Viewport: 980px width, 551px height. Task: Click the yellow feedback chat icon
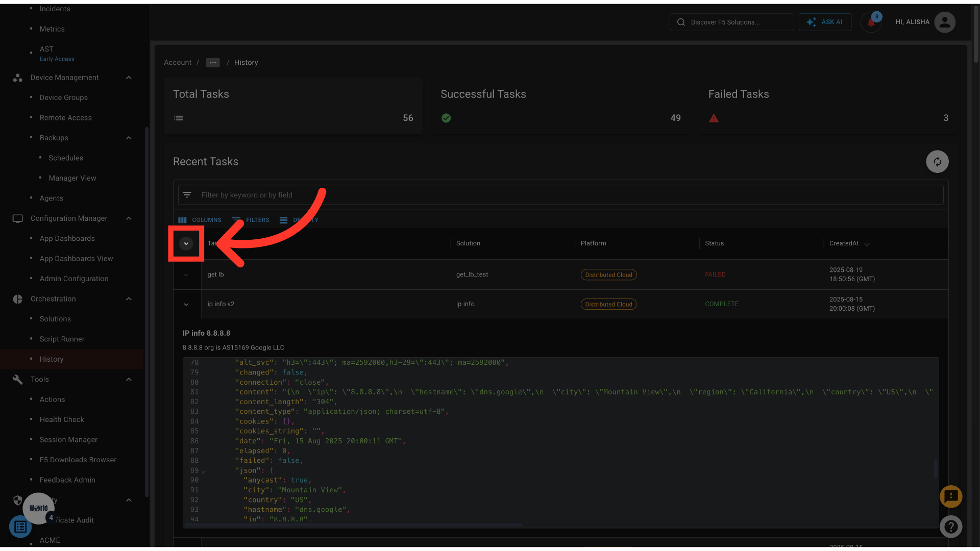coord(951,496)
